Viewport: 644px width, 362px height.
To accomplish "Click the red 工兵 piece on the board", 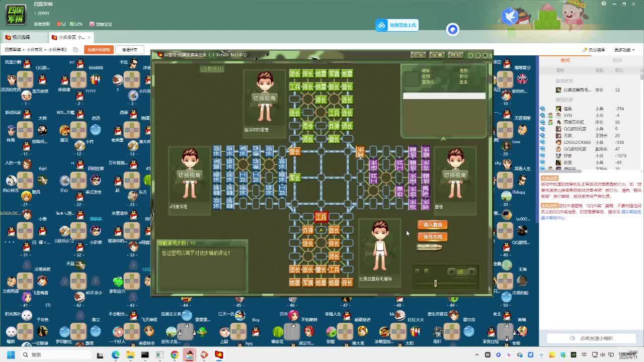I will click(x=321, y=217).
